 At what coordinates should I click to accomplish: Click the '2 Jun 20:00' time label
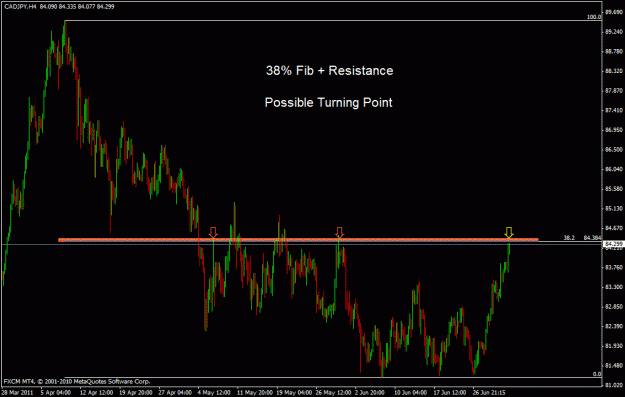point(369,393)
